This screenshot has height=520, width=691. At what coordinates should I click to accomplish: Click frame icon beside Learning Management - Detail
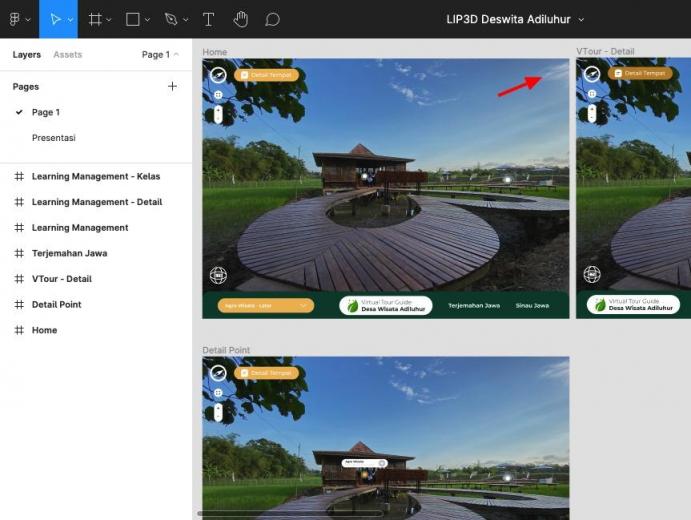coord(19,202)
